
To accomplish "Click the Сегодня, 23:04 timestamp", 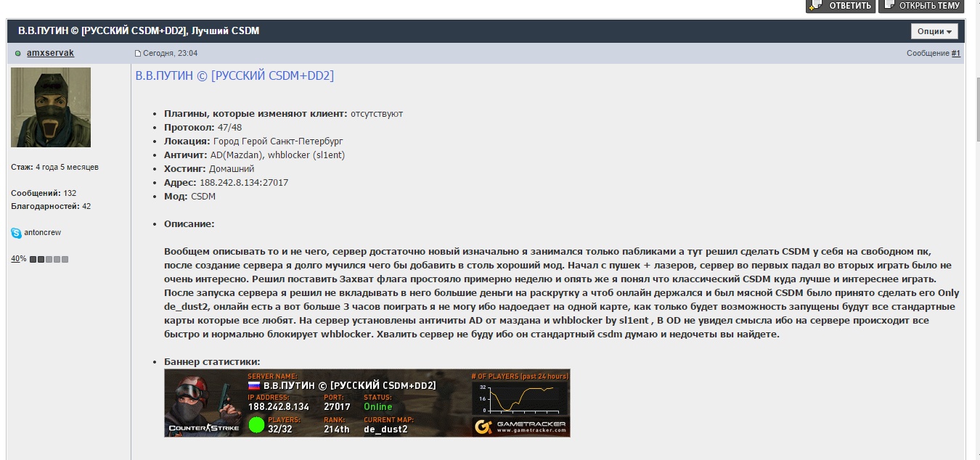I will click(170, 54).
